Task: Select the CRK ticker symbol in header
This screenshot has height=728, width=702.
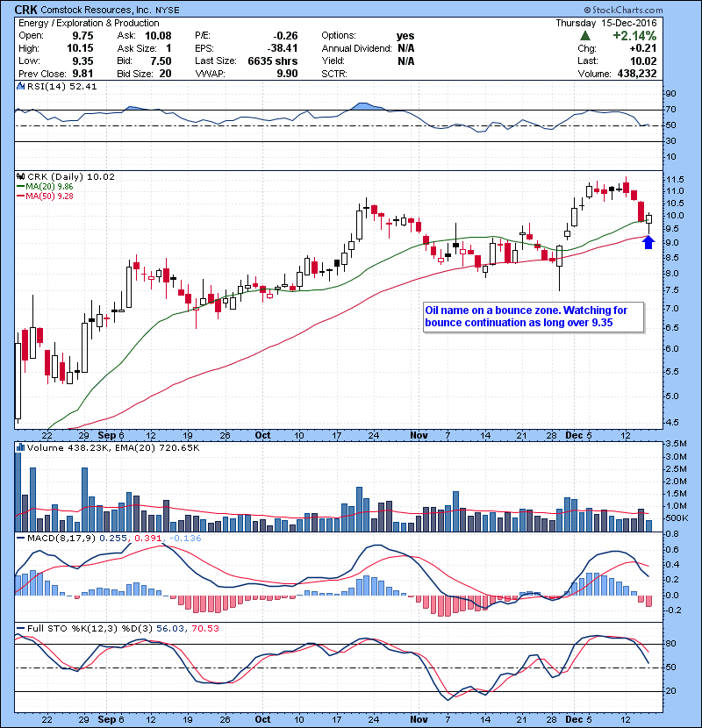Action: coord(27,10)
